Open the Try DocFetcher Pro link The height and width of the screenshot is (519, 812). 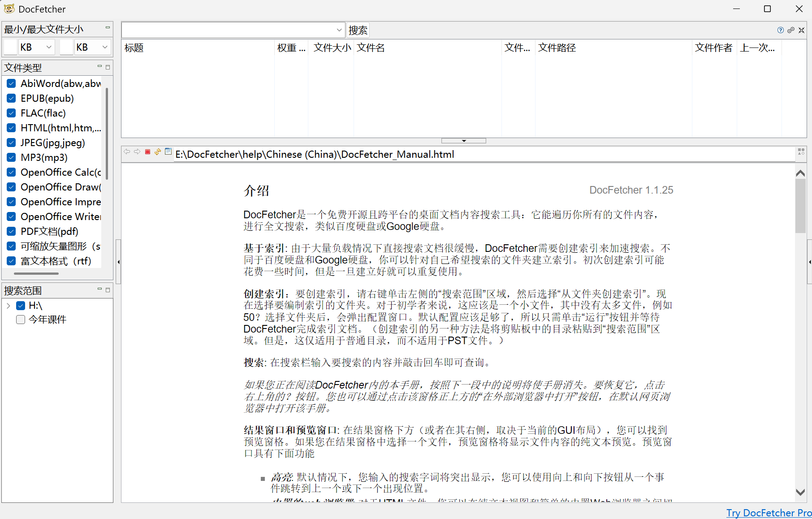pos(769,513)
